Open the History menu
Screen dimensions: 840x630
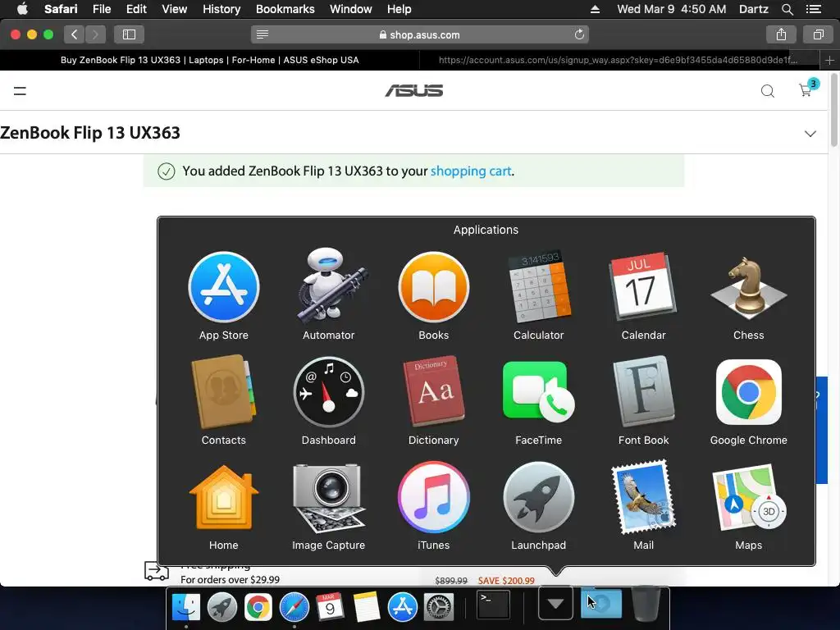tap(221, 9)
